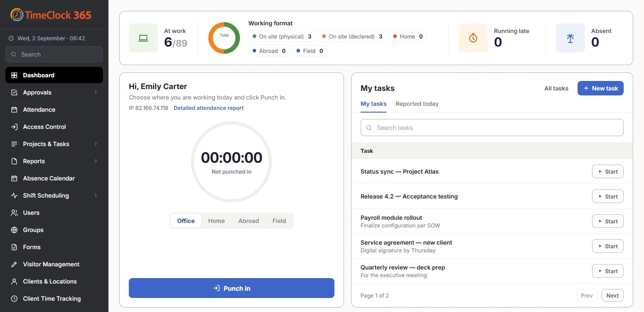Go to the Next tasks page
Image resolution: width=644 pixels, height=312 pixels.
(612, 295)
